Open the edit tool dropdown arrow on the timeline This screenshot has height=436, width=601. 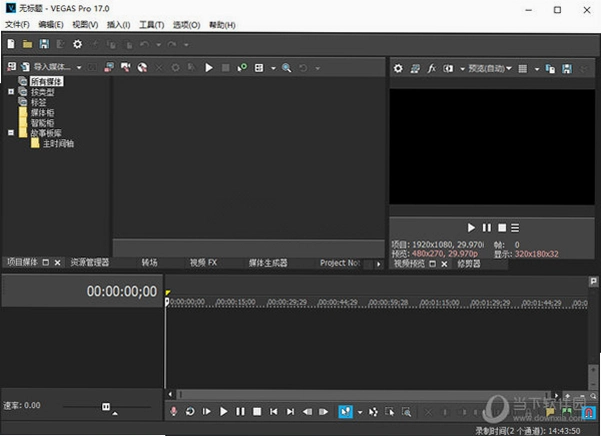360,412
